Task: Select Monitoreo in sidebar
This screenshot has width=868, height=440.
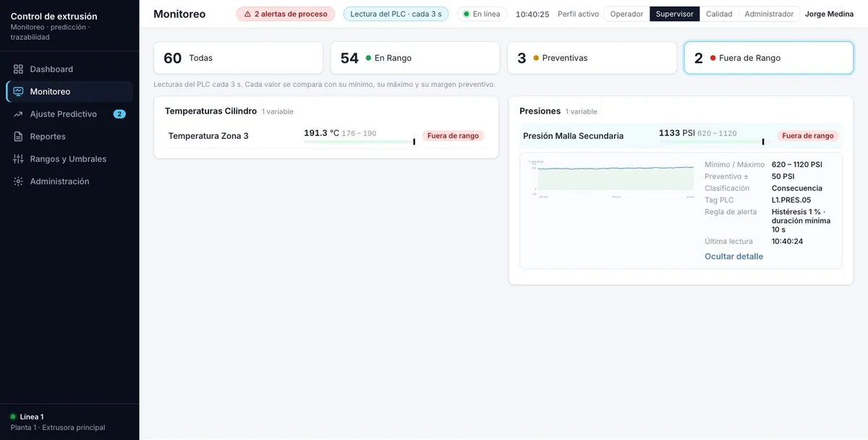Action: (x=69, y=92)
